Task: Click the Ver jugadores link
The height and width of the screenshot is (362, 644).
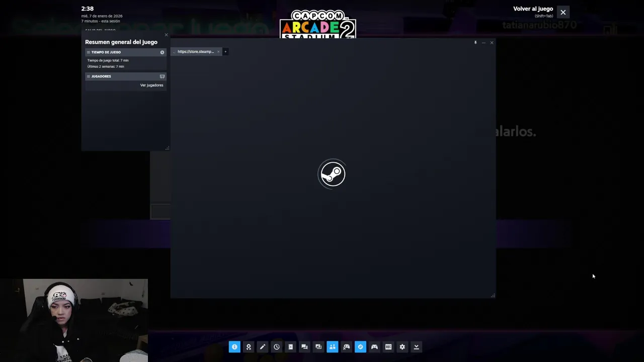Action: [151, 85]
